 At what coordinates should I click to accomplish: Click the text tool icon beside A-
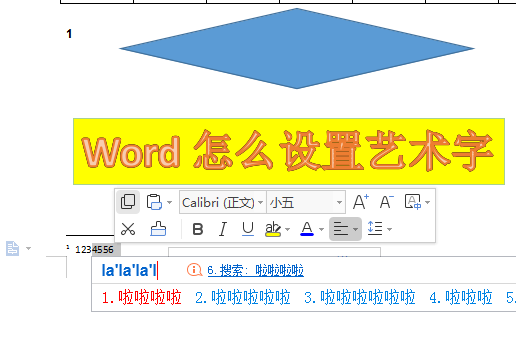click(413, 202)
